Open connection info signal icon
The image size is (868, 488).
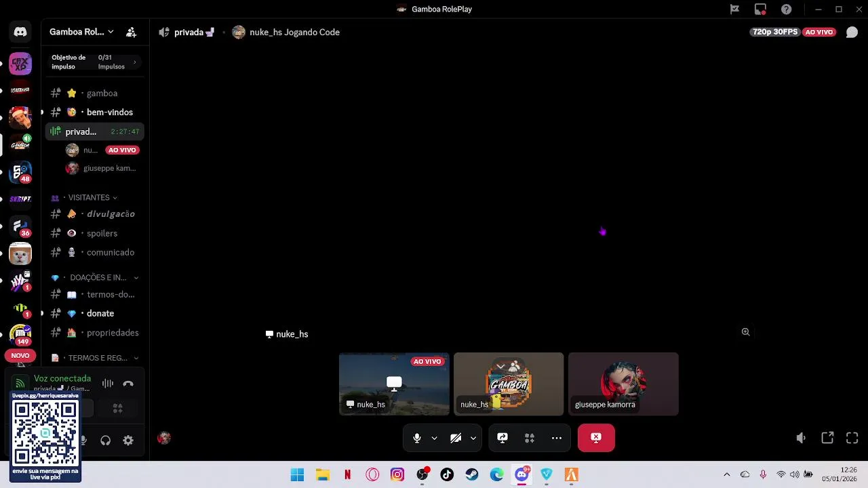[x=20, y=384]
